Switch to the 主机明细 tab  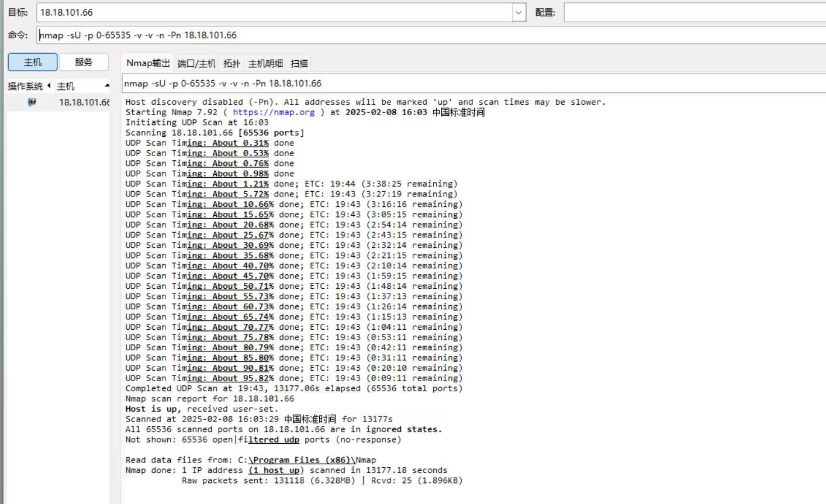(x=265, y=63)
